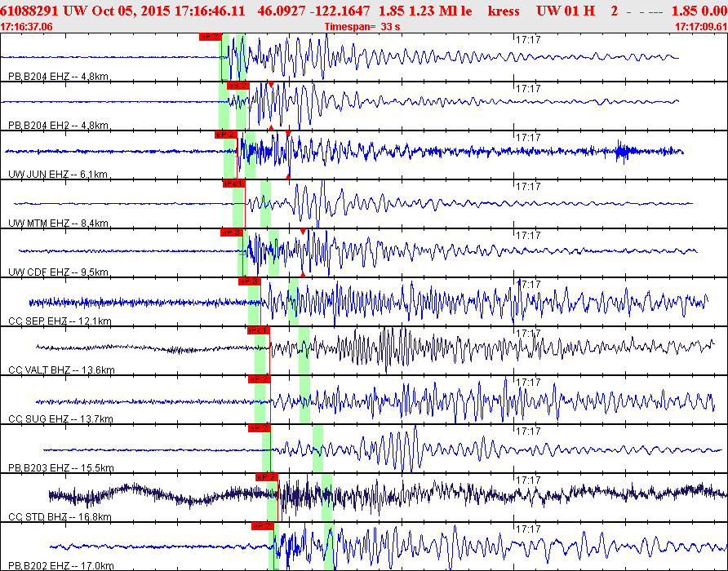Viewport: 728px width, 571px height.
Task: Click station label 'CC SUG EHZ -- 13.7km'
Action: click(61, 419)
